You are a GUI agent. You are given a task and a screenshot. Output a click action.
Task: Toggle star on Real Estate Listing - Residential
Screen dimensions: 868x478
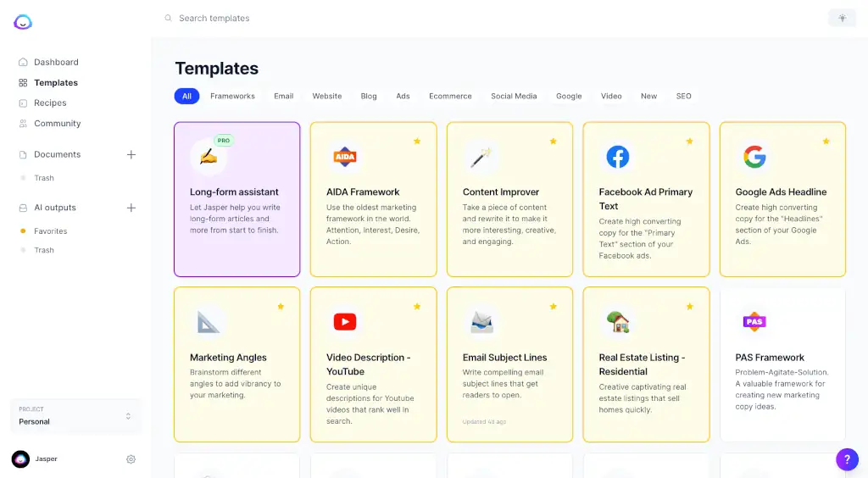tap(689, 307)
